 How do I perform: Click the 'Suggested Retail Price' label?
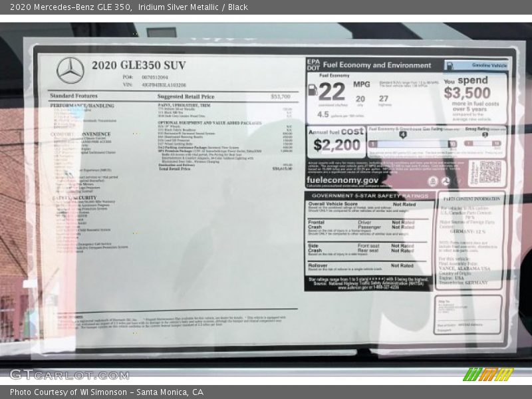[x=186, y=96]
